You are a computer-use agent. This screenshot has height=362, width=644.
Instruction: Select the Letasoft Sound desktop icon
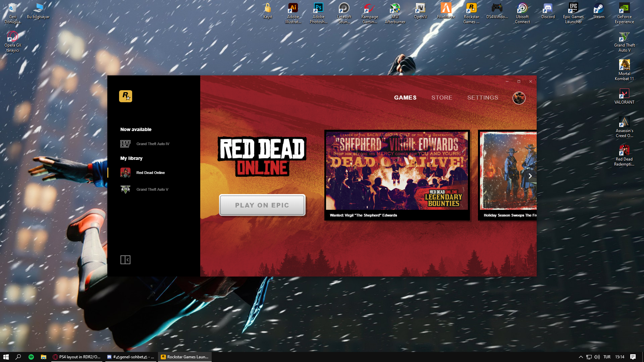tap(344, 13)
